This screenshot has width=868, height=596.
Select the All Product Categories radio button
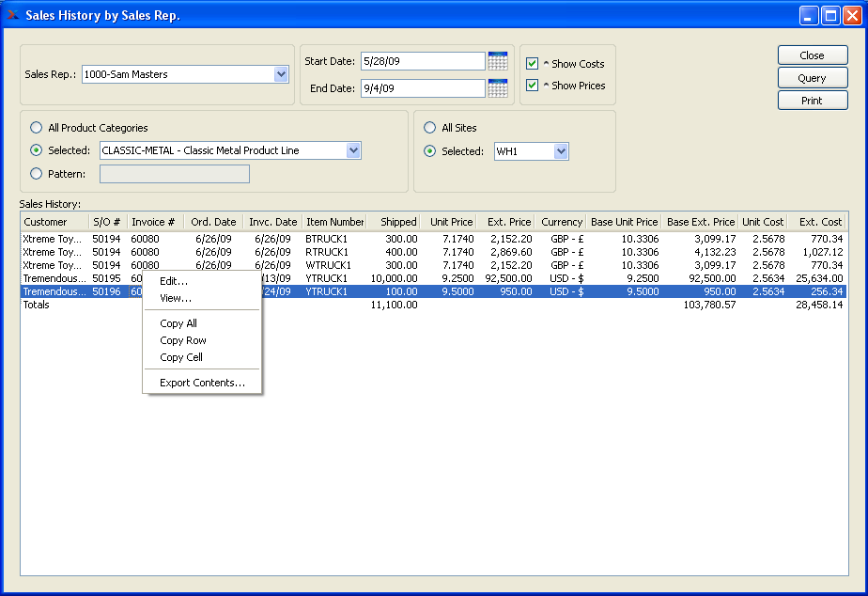pyautogui.click(x=37, y=128)
